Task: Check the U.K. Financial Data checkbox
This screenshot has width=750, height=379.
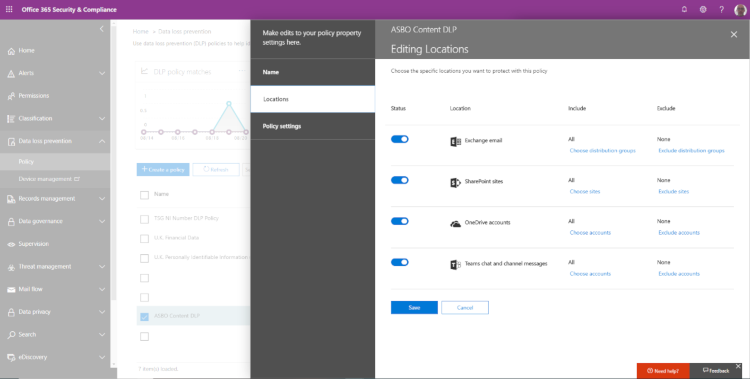Action: [x=144, y=239]
